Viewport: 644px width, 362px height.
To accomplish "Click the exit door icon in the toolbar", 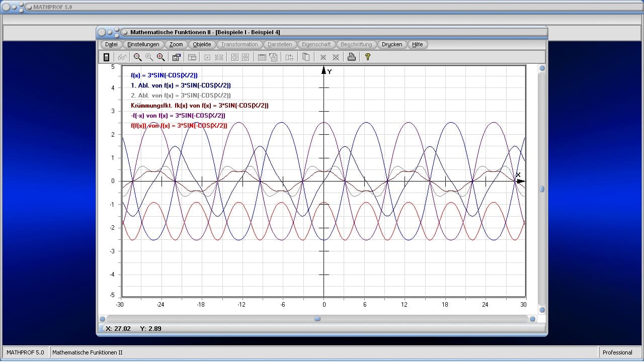I will (106, 57).
